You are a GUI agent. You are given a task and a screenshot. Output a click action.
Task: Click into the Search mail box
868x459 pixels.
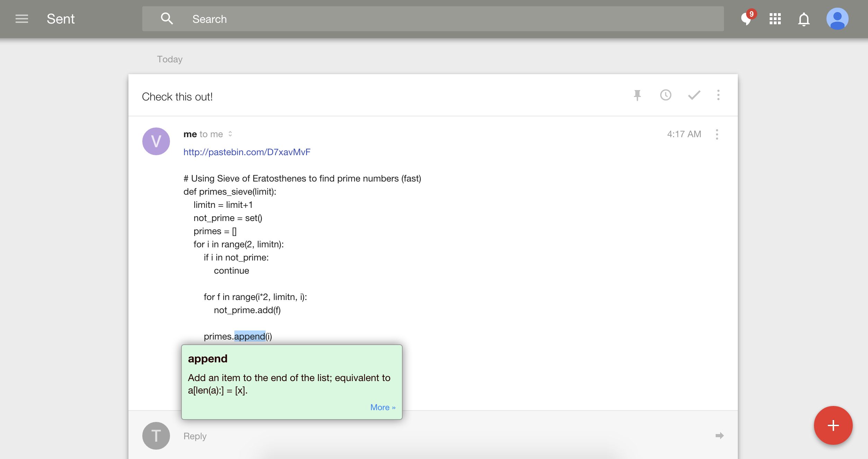(x=433, y=19)
